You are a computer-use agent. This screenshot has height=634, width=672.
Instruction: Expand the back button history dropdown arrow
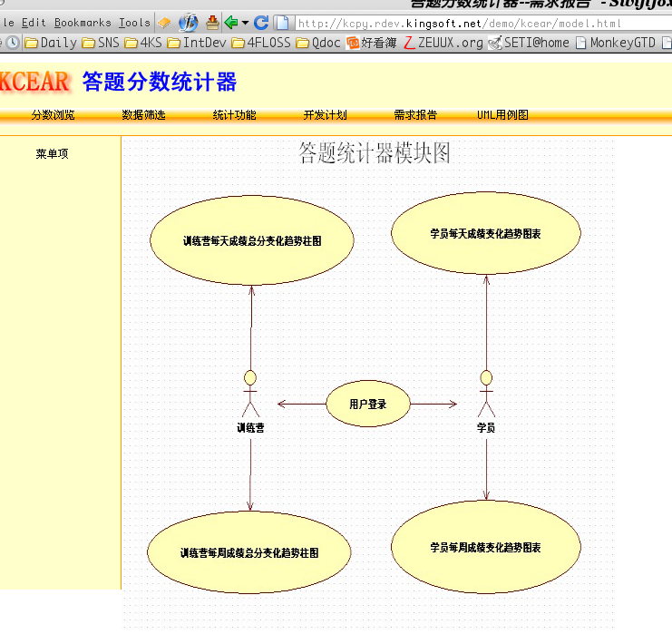245,23
